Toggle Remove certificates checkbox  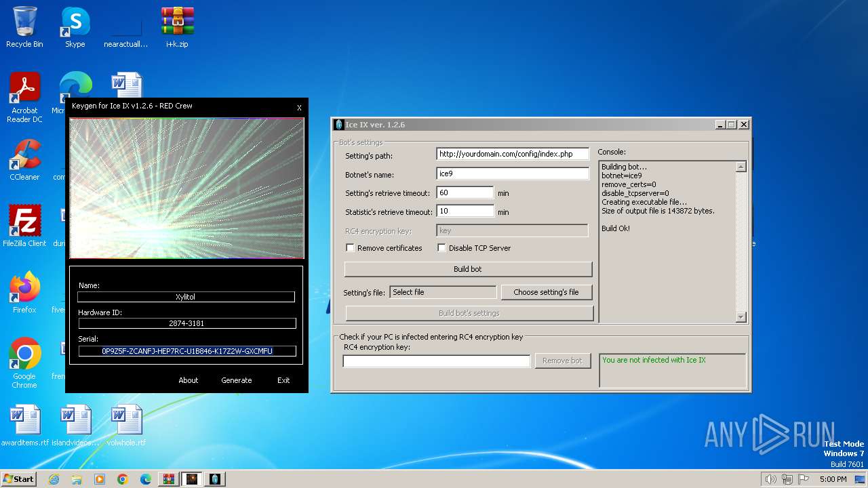(x=350, y=248)
